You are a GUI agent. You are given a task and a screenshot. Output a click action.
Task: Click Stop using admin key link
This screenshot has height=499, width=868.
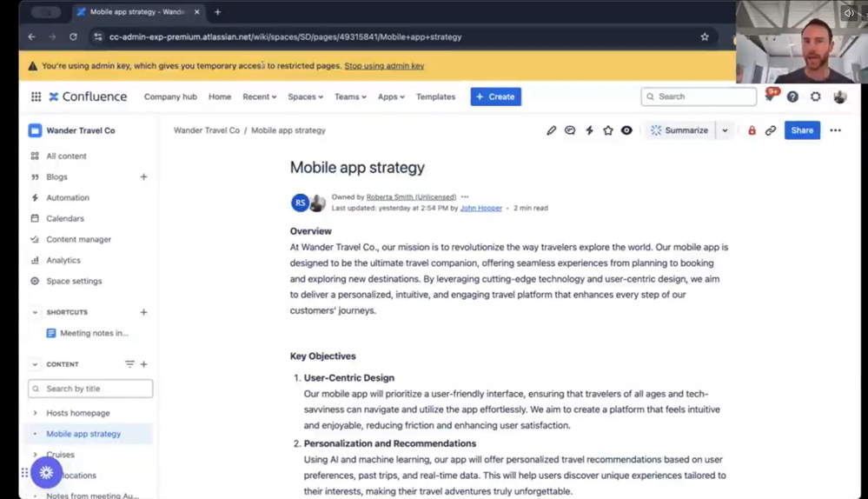coord(384,65)
